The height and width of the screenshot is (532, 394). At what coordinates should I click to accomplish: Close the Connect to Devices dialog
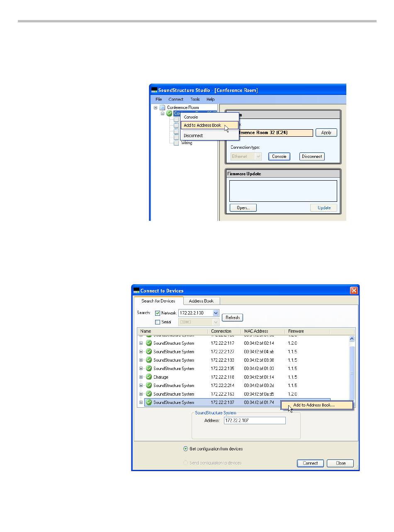point(354,290)
